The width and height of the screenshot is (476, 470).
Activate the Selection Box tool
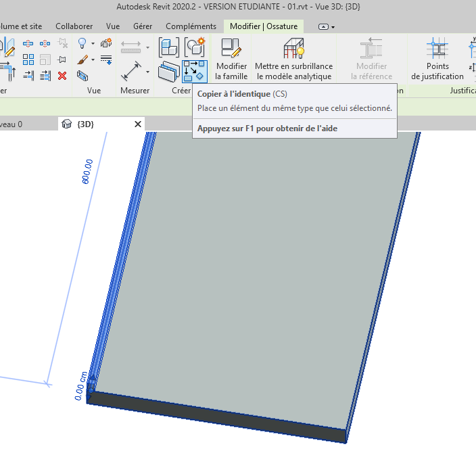click(82, 76)
